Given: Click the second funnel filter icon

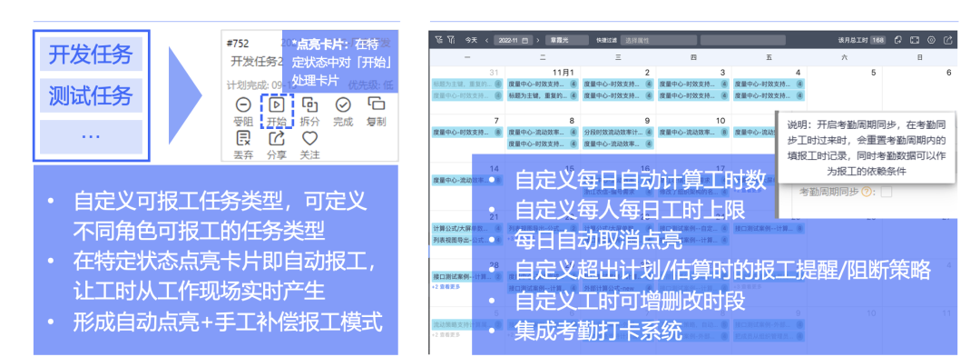Looking at the screenshot, I should pos(451,40).
